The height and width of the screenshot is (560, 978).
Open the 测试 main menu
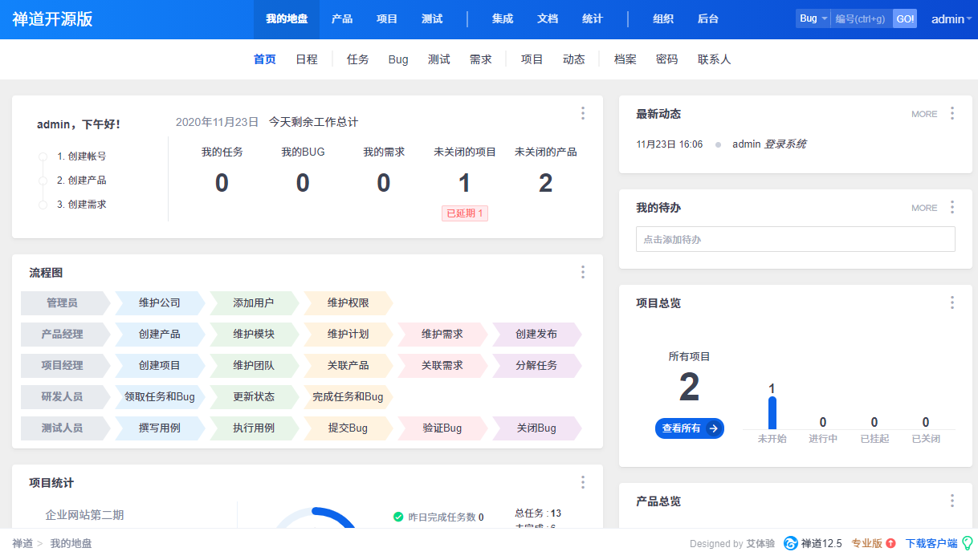pos(432,19)
